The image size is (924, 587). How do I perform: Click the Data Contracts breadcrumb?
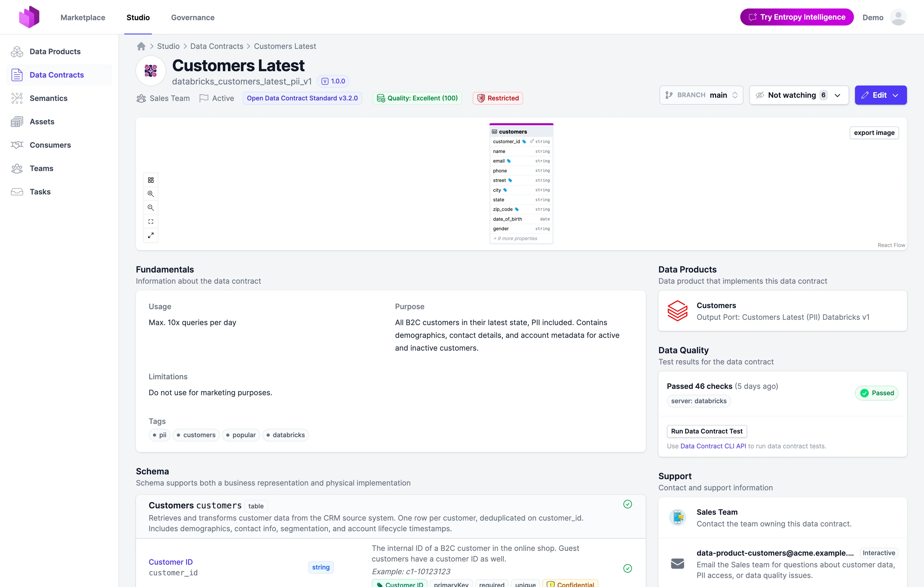tap(217, 46)
